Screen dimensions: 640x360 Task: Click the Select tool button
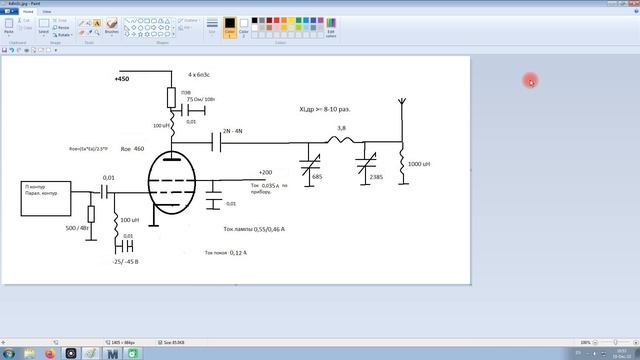click(44, 26)
